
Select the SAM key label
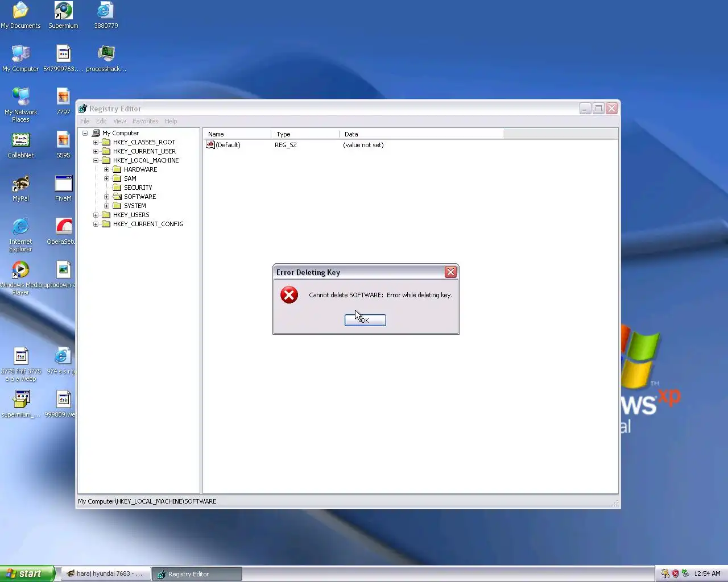pos(130,178)
